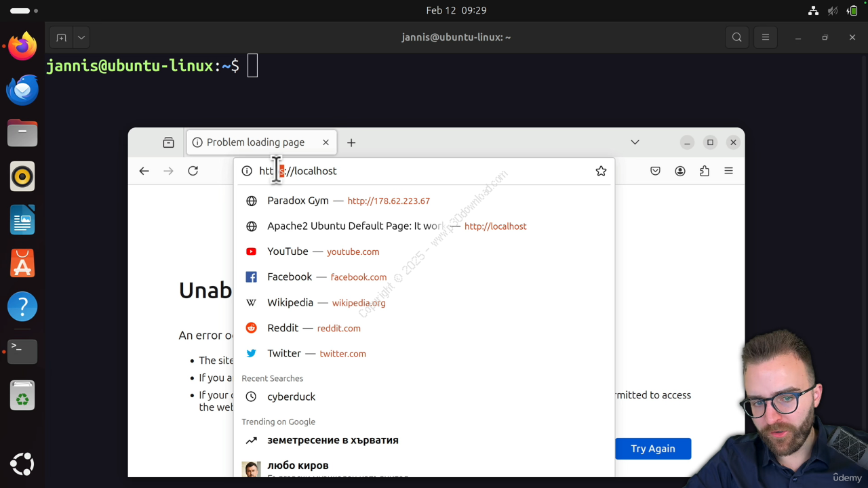Pick trending suggestion любо киров

tap(424, 467)
